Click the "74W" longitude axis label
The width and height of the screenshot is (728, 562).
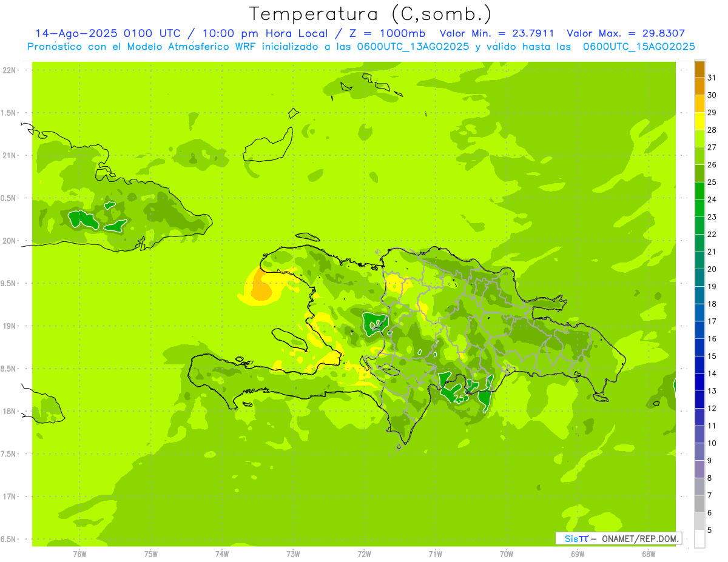pos(221,554)
